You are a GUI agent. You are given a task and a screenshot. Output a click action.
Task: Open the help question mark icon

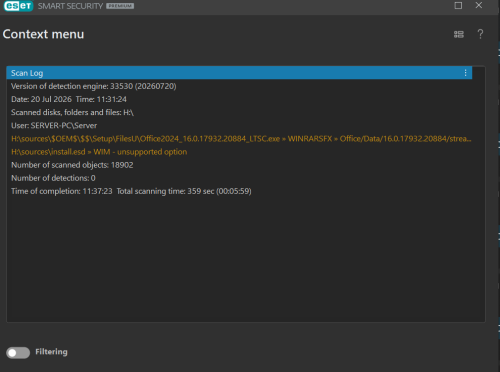(480, 34)
